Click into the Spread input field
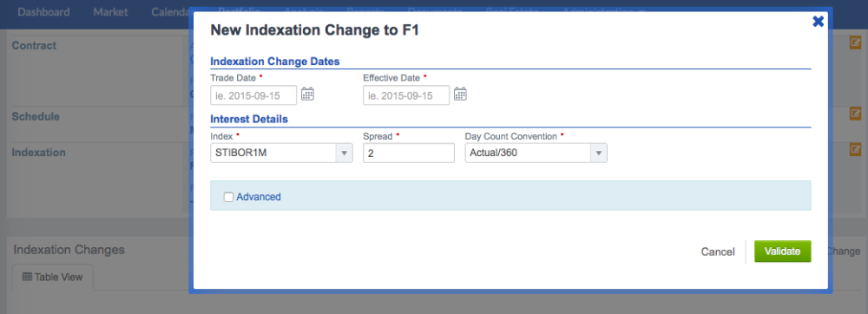Screen dimensions: 868x314 409,154
